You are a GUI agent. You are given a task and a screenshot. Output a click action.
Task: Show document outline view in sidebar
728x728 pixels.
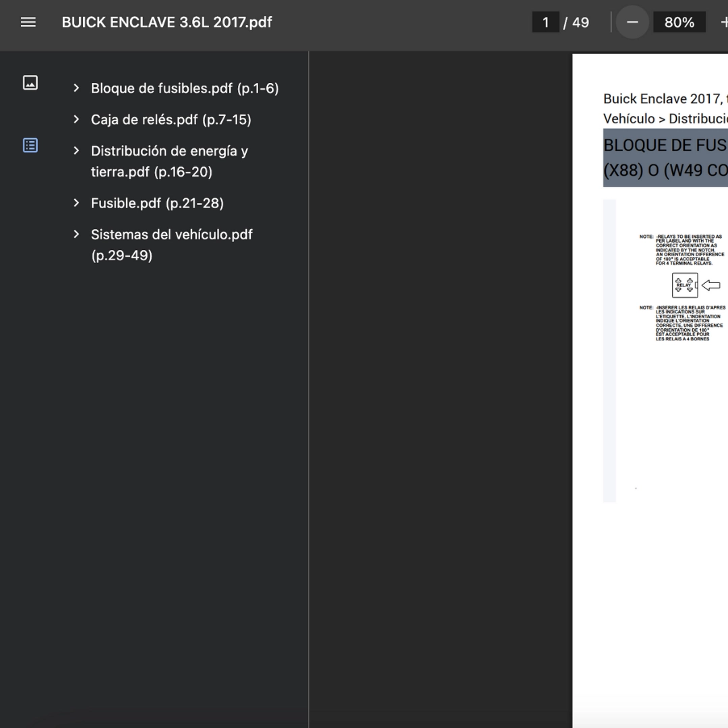(x=30, y=146)
